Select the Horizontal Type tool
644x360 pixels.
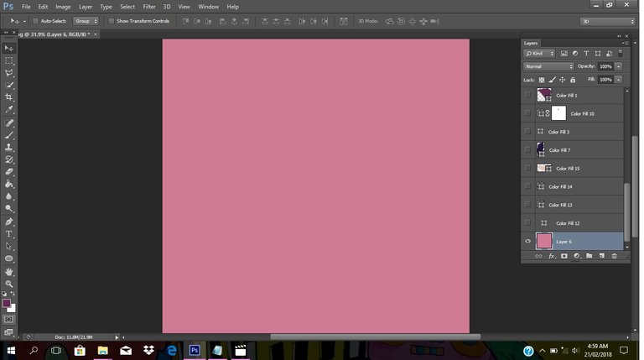8,234
